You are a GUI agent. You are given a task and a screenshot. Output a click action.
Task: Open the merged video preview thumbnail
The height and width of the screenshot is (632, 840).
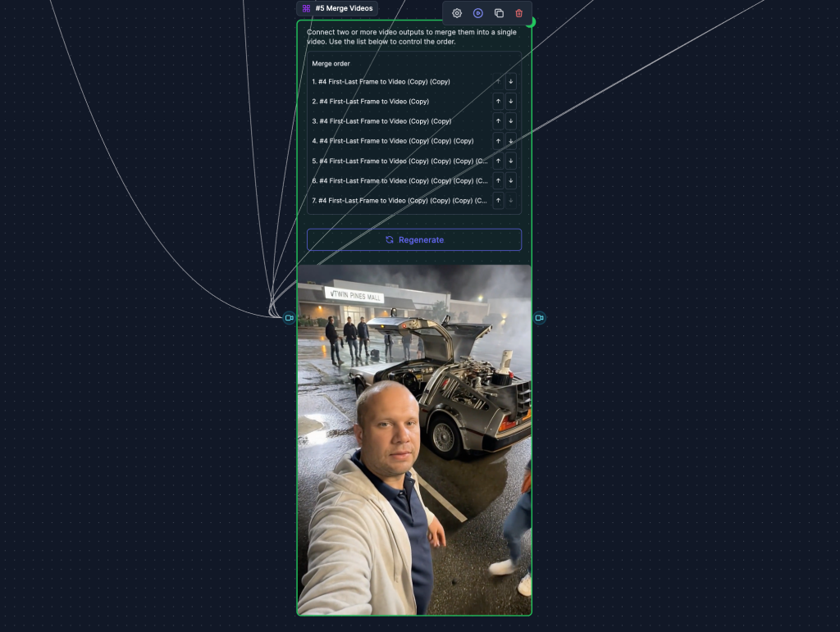coord(414,439)
